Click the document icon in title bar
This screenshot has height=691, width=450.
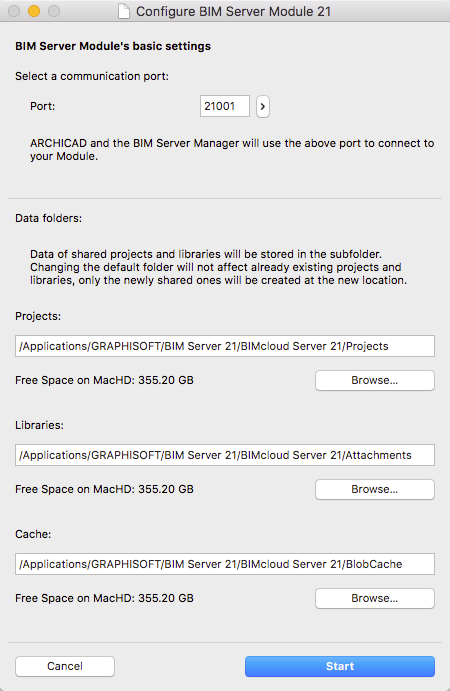click(x=124, y=11)
